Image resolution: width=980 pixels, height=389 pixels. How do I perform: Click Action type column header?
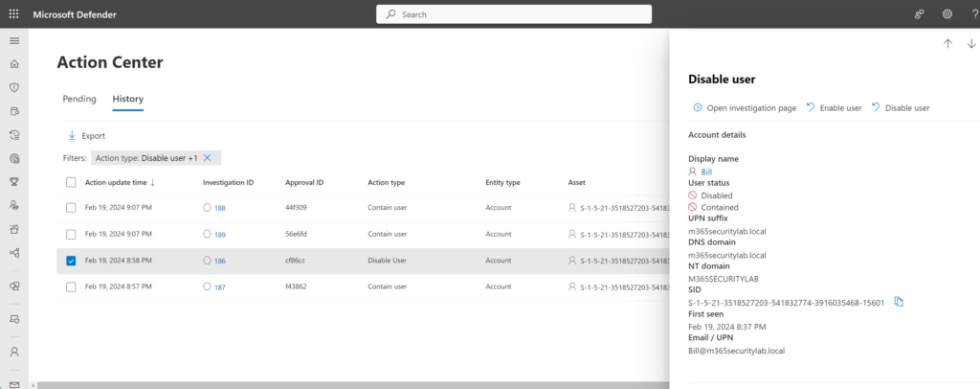point(387,183)
